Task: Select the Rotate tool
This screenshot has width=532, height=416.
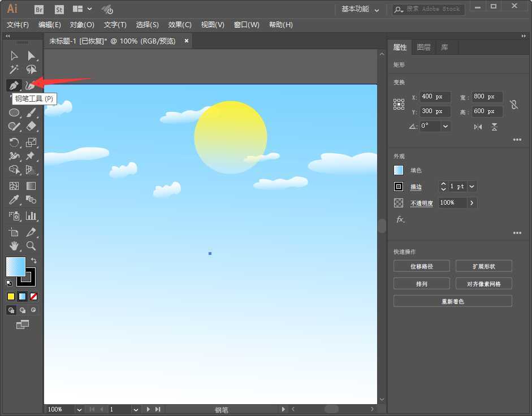Action: pyautogui.click(x=14, y=142)
